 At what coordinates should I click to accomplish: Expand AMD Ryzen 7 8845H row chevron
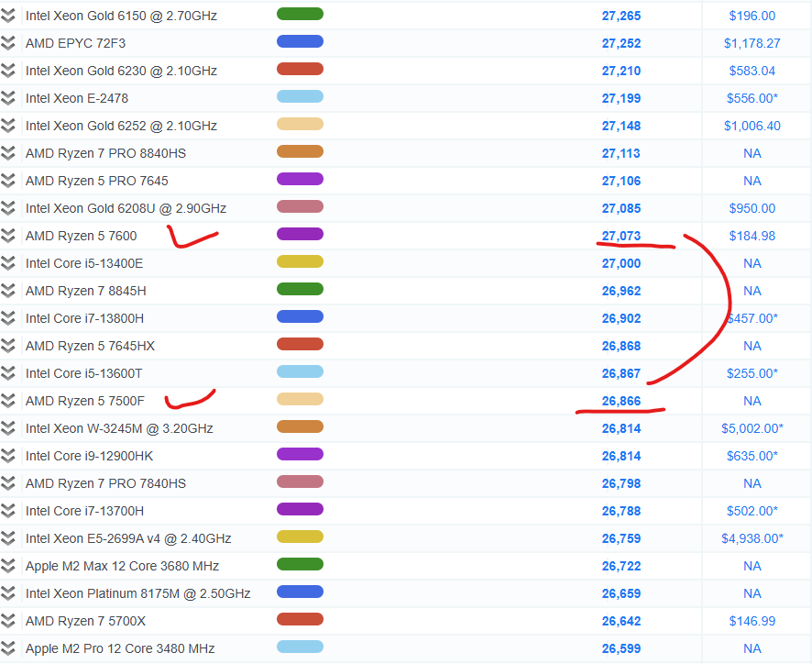8,291
